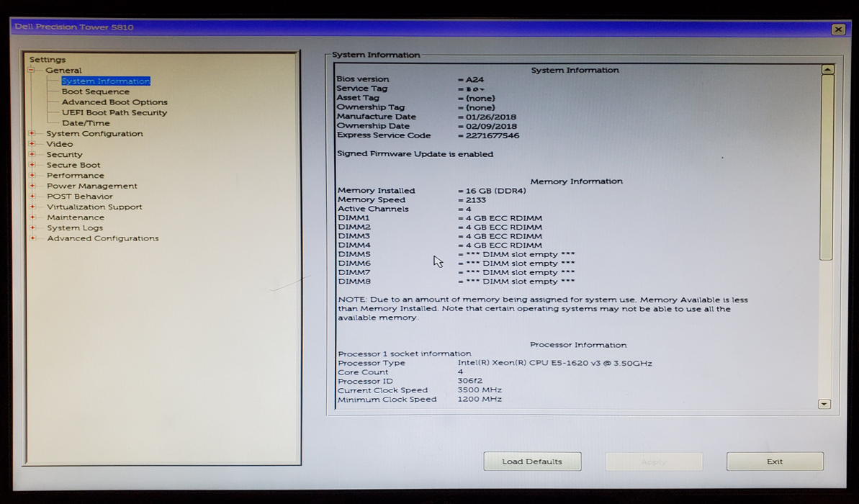Image resolution: width=859 pixels, height=504 pixels.
Task: Click the Memory Speed value 2133
Action: pos(475,200)
